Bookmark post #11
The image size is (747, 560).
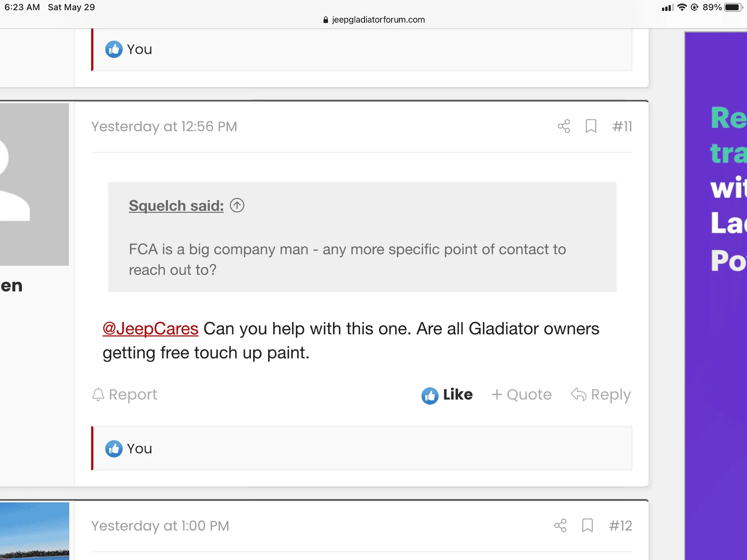pos(591,126)
